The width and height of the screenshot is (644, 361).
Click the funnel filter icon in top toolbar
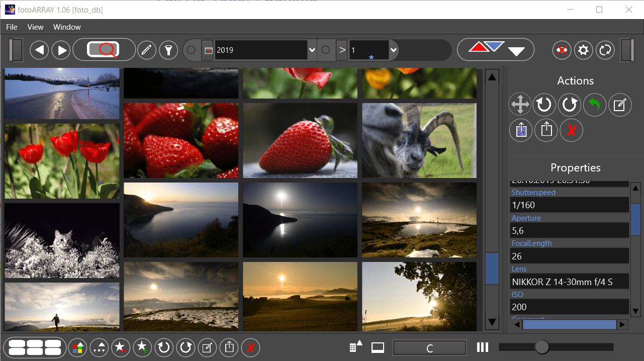[x=168, y=50]
